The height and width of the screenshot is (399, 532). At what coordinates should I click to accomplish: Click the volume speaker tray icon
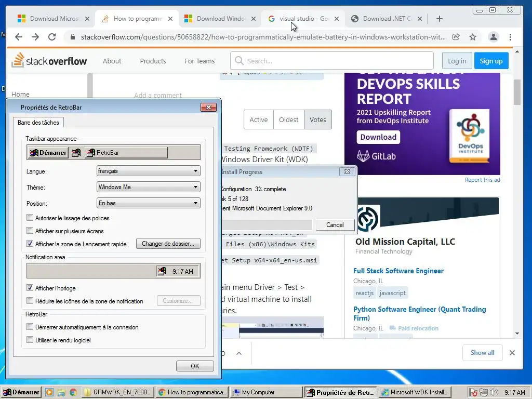click(494, 393)
